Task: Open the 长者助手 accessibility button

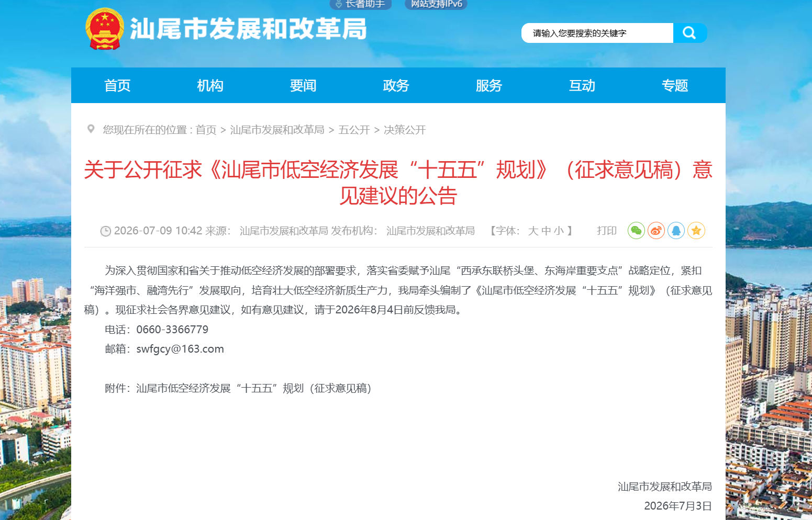Action: pos(361,4)
